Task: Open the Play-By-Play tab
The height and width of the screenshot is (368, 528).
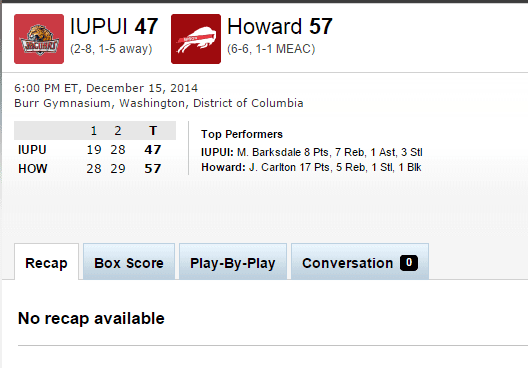Action: [233, 262]
